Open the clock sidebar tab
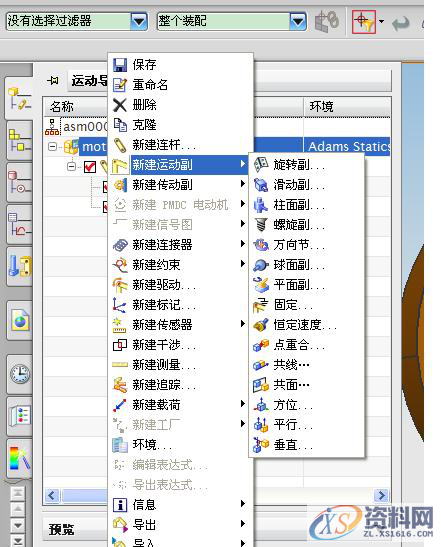Viewport: 441px width, 547px height. coord(20,374)
